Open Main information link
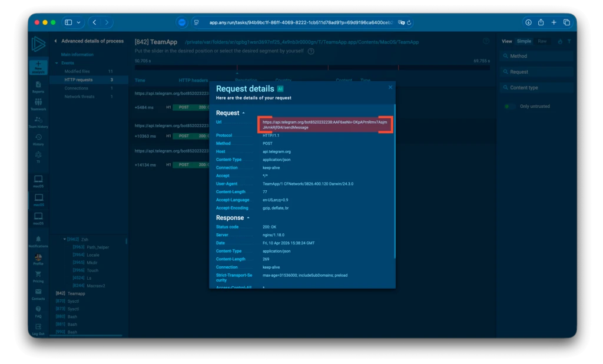 [77, 55]
